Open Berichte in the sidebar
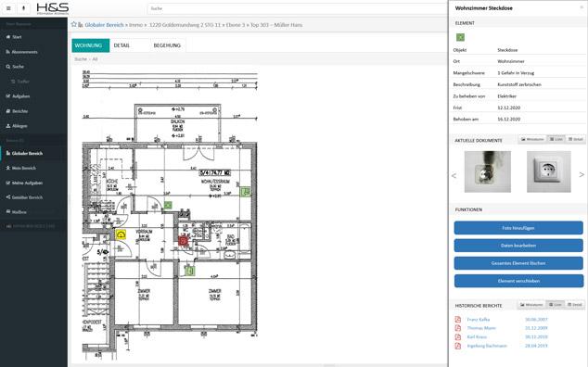 click(19, 111)
